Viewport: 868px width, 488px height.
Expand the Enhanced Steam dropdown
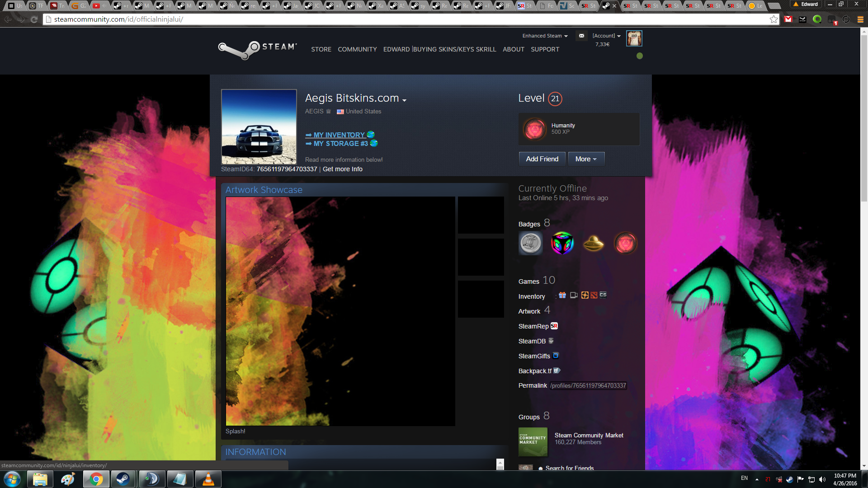(545, 36)
